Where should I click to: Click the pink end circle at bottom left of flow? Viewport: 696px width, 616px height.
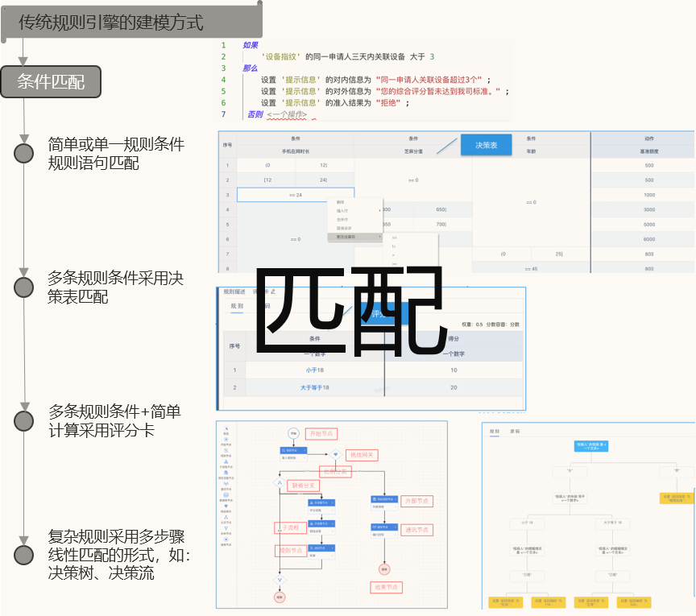point(280,597)
